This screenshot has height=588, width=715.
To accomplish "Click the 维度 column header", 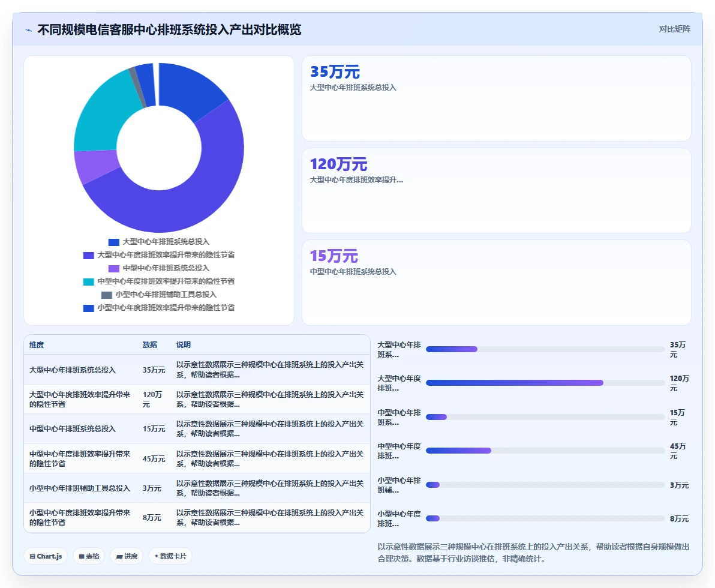I will coord(37,345).
